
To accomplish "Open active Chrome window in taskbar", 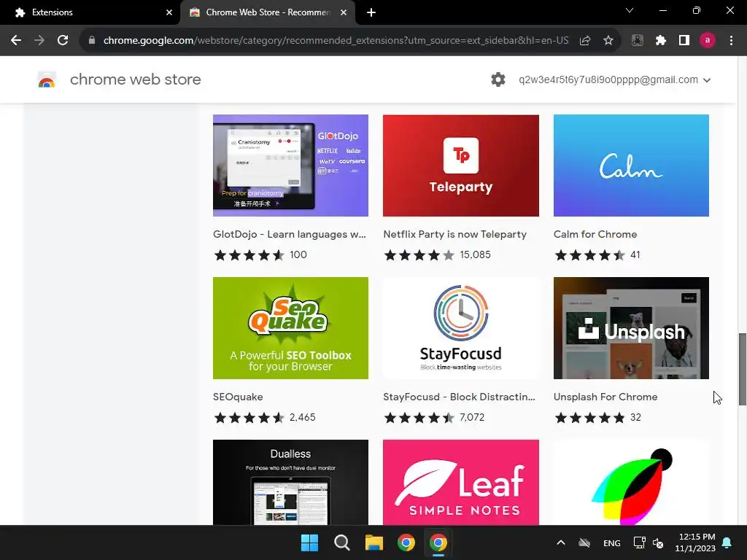I will 438,542.
